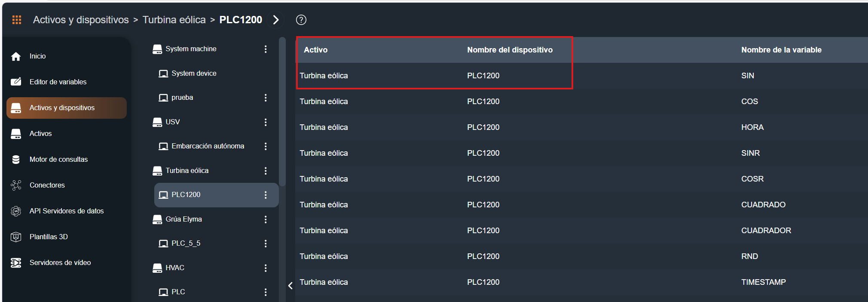Select Activos in the left sidebar
Screen dimensions: 868x302
coord(40,134)
